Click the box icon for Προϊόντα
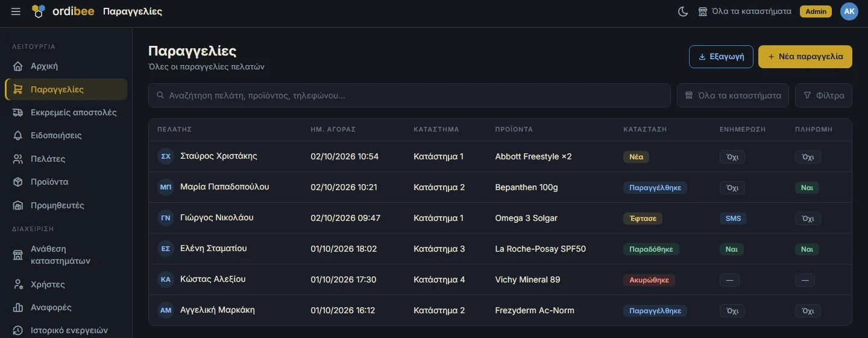The height and width of the screenshot is (338, 868). point(19,182)
